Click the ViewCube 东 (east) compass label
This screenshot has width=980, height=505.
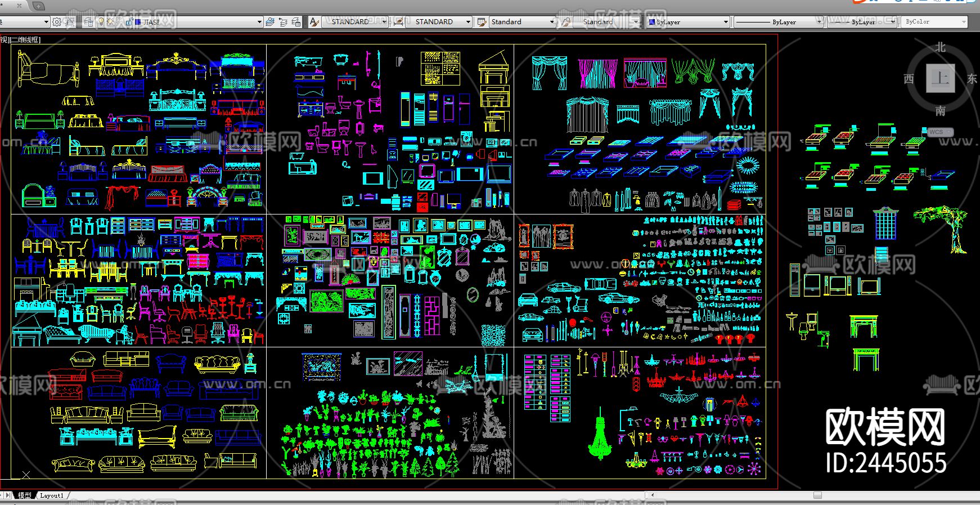pyautogui.click(x=972, y=79)
